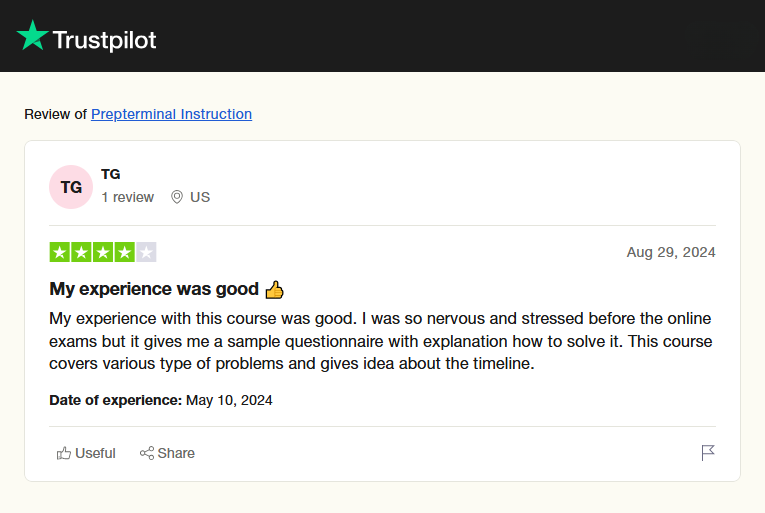Click the "1 review" count text

[127, 197]
